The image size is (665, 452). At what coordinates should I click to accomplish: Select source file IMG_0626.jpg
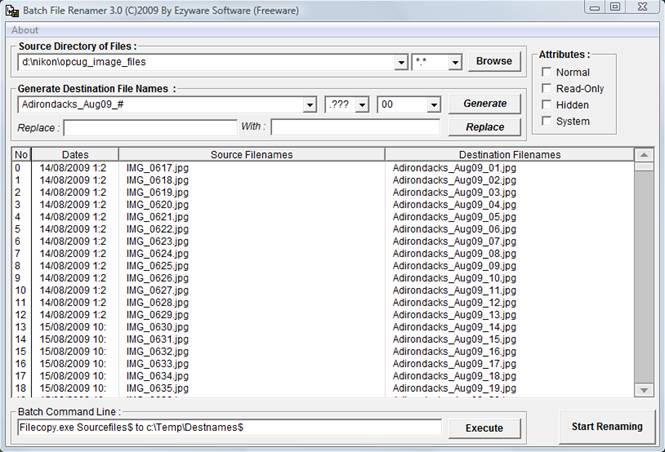(157, 278)
